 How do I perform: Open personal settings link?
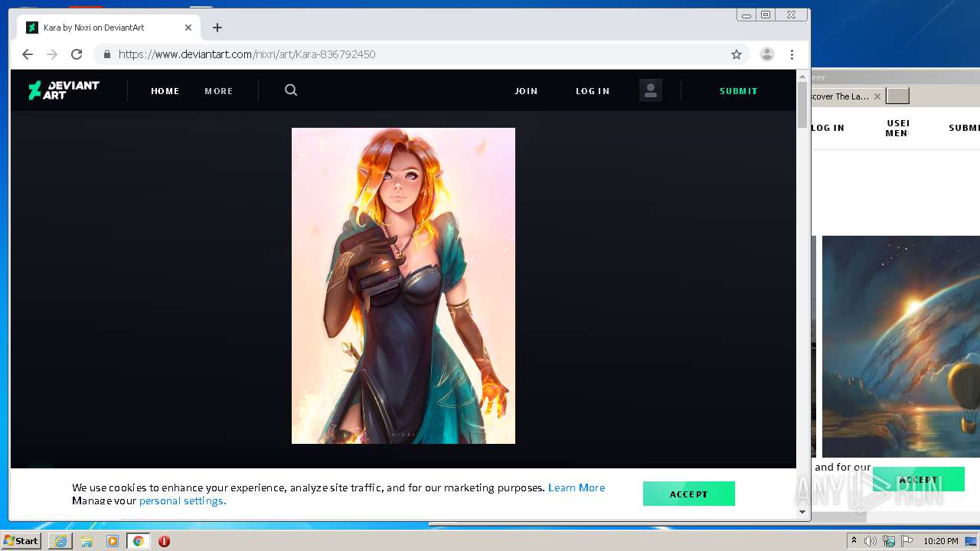tap(182, 500)
